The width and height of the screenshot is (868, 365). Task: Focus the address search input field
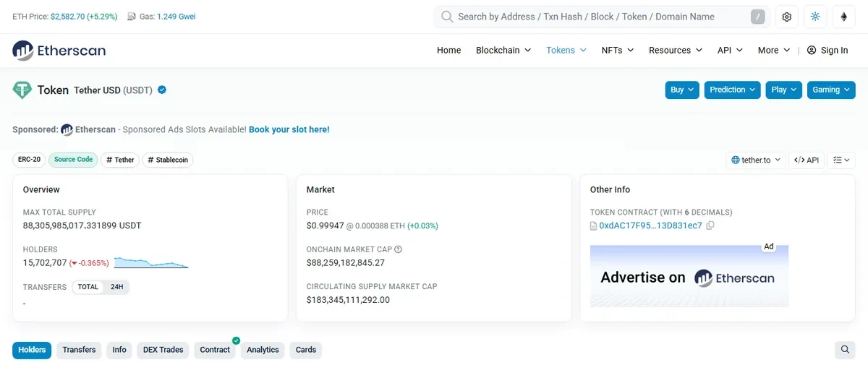[600, 17]
